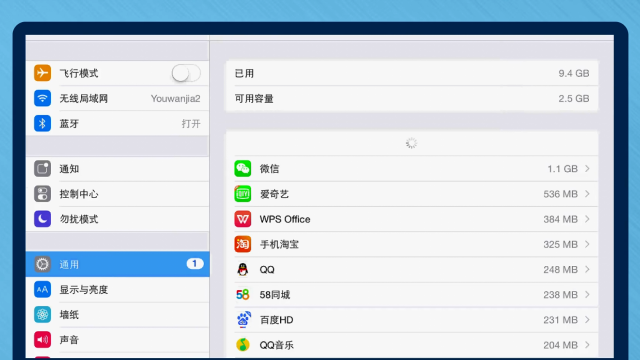Tap the 飞行模式 airplane mode label

point(79,73)
